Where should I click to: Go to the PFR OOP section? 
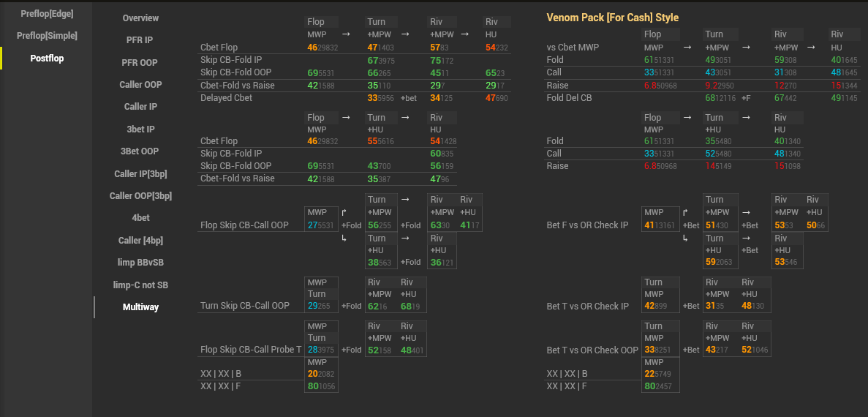pos(140,62)
